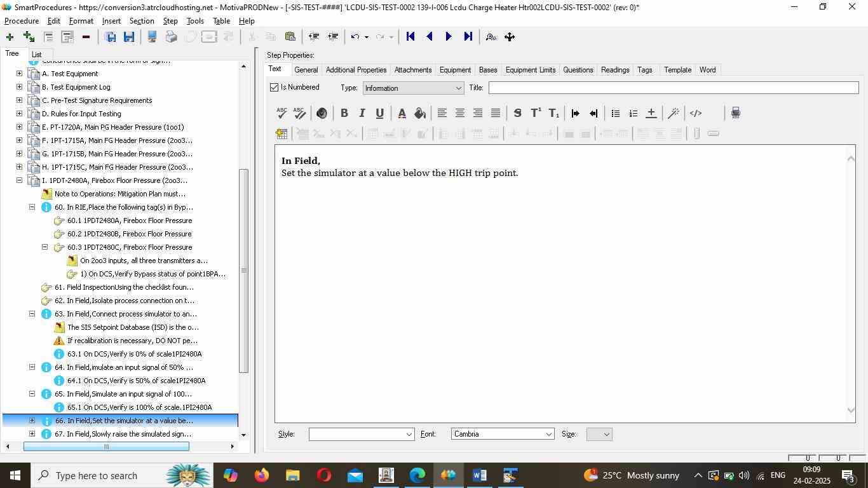Open the Procedure menu
868x488 pixels.
[x=22, y=21]
